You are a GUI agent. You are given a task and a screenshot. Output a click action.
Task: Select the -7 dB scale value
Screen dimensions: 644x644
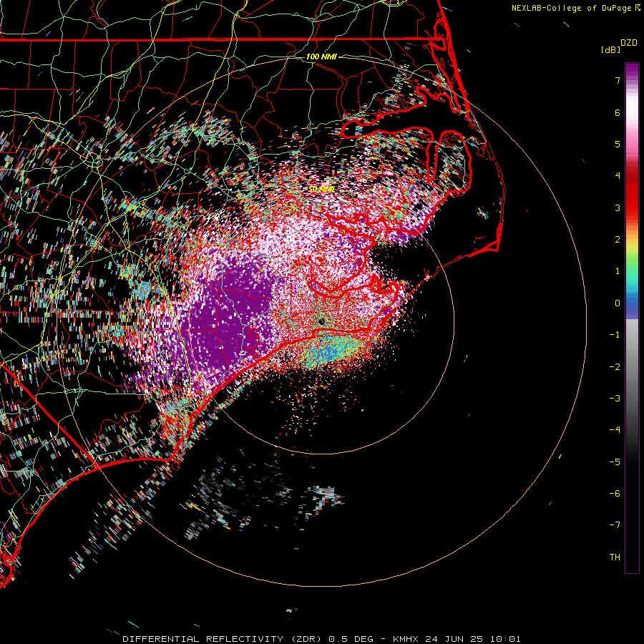615,525
